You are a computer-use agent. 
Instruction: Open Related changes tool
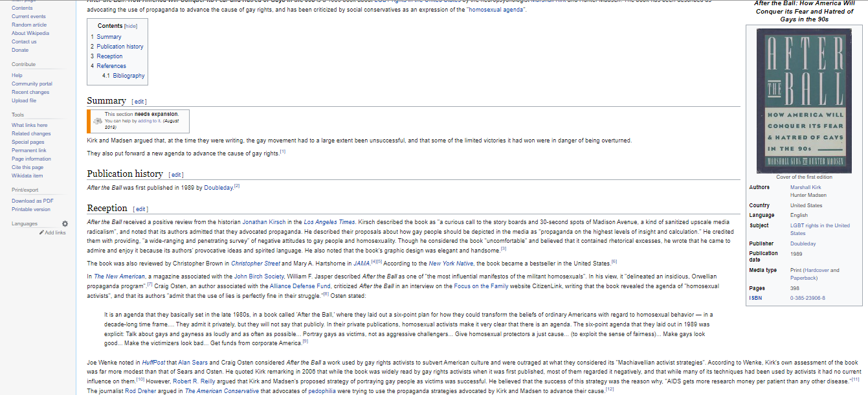(31, 133)
